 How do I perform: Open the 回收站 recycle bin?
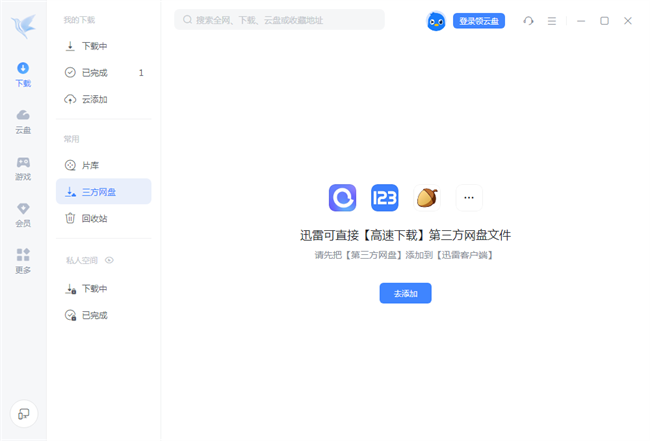coord(94,218)
